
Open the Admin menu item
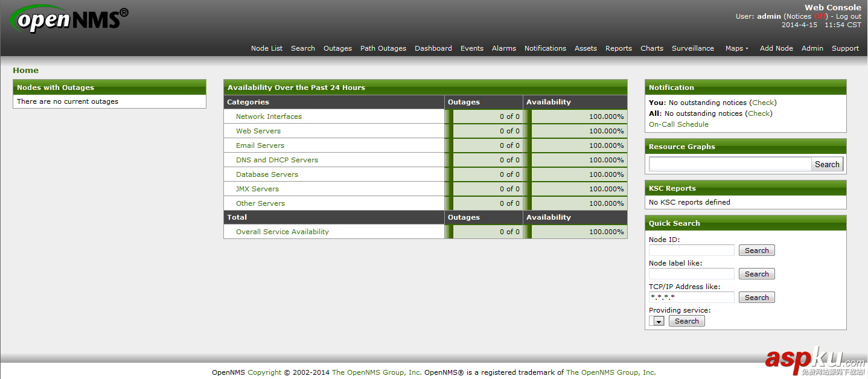(x=812, y=48)
